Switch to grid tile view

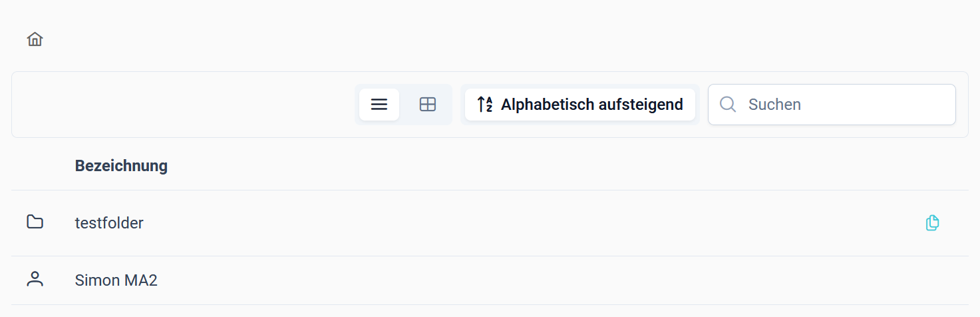coord(428,105)
